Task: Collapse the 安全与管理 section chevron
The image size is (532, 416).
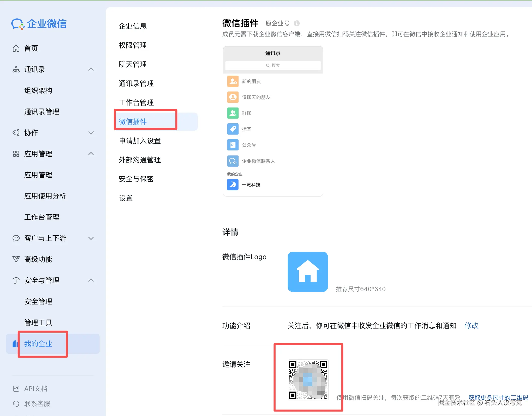Action: point(91,280)
